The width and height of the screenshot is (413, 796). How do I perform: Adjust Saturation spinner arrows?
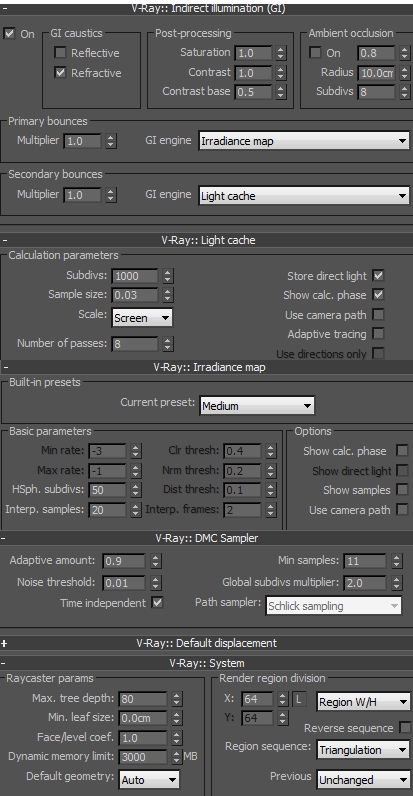click(281, 53)
